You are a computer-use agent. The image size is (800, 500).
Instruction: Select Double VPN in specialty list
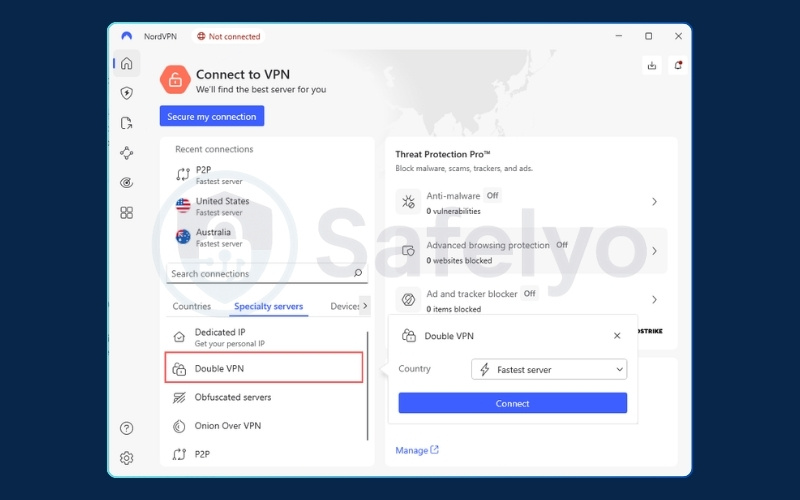point(264,367)
